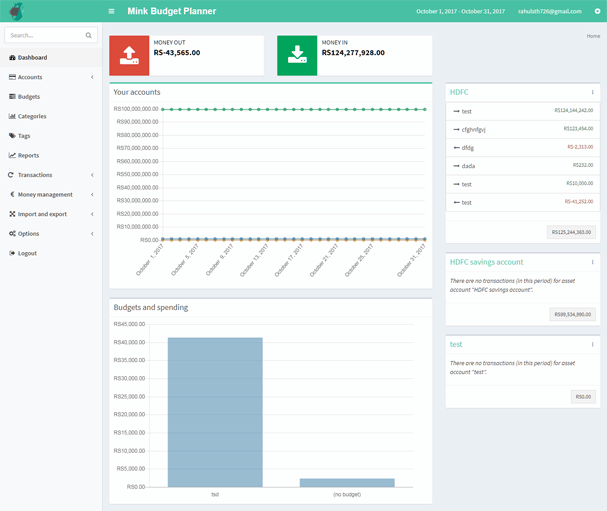The height and width of the screenshot is (511, 607).
Task: Click the RS125,244,363.00 balance button
Action: 571,232
